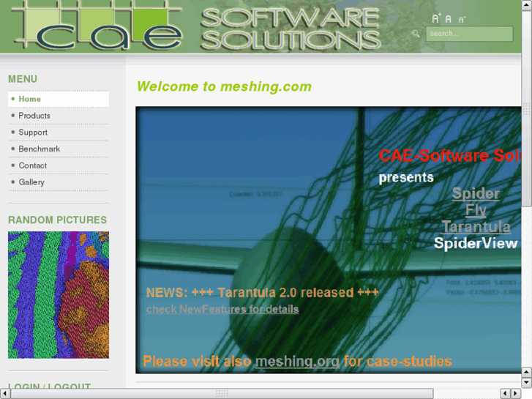Click the vertical scrollbar down arrow at the very bottom
This screenshot has height=399, width=532.
527,383
